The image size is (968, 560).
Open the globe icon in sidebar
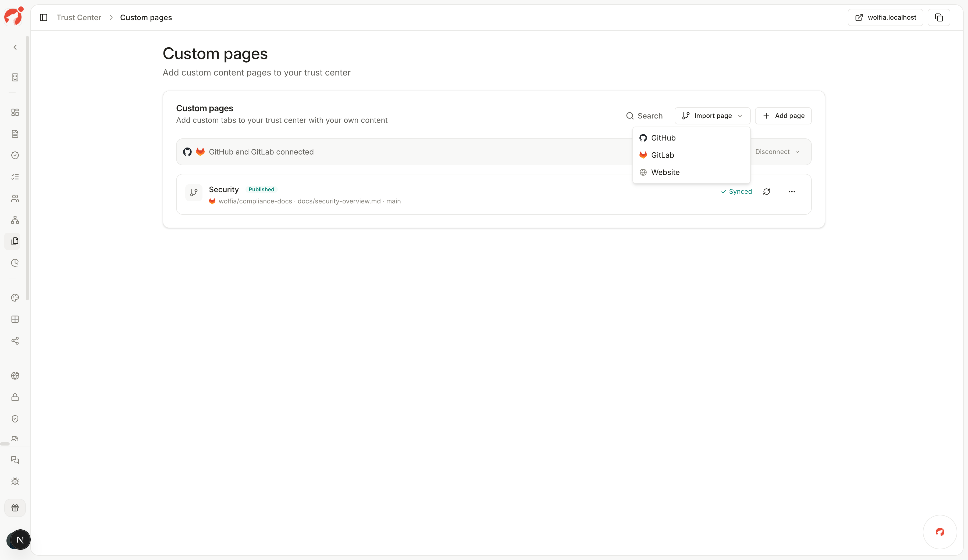(x=15, y=376)
